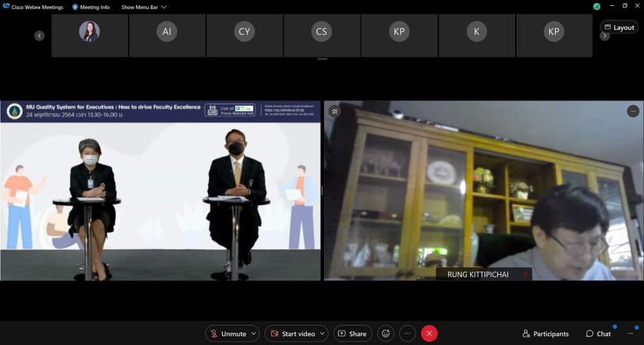Click the more options ellipsis in toolbar

coord(408,333)
